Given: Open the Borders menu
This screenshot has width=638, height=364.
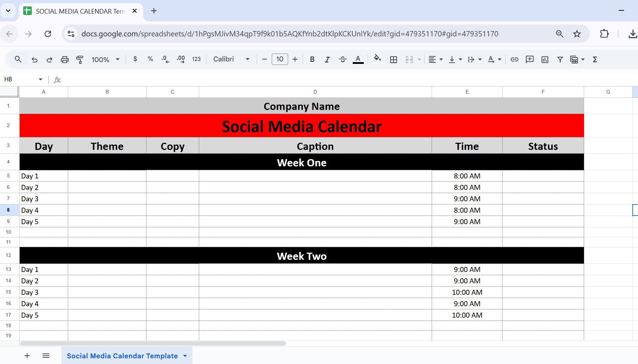Looking at the screenshot, I should tap(393, 59).
